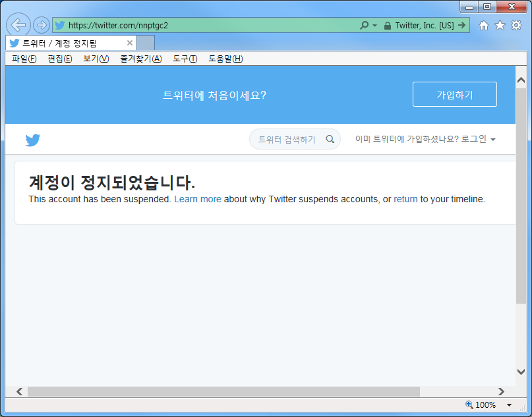
Task: Close the 트위터 / 계정 정지됨 tab
Action: [130, 43]
